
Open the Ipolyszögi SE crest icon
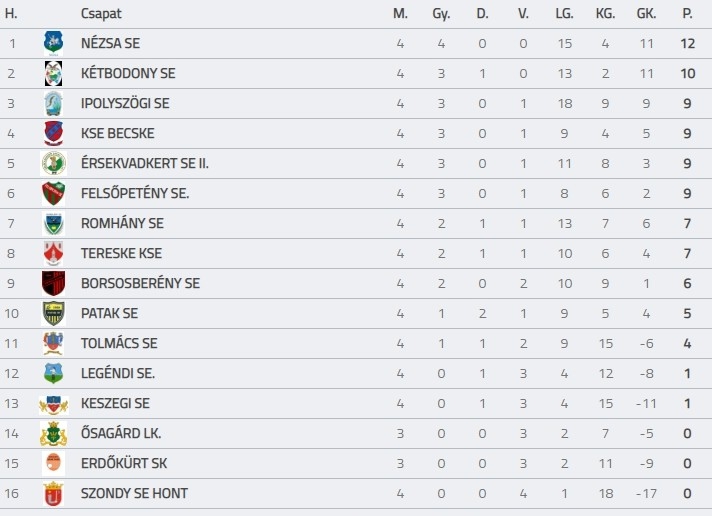[54, 104]
